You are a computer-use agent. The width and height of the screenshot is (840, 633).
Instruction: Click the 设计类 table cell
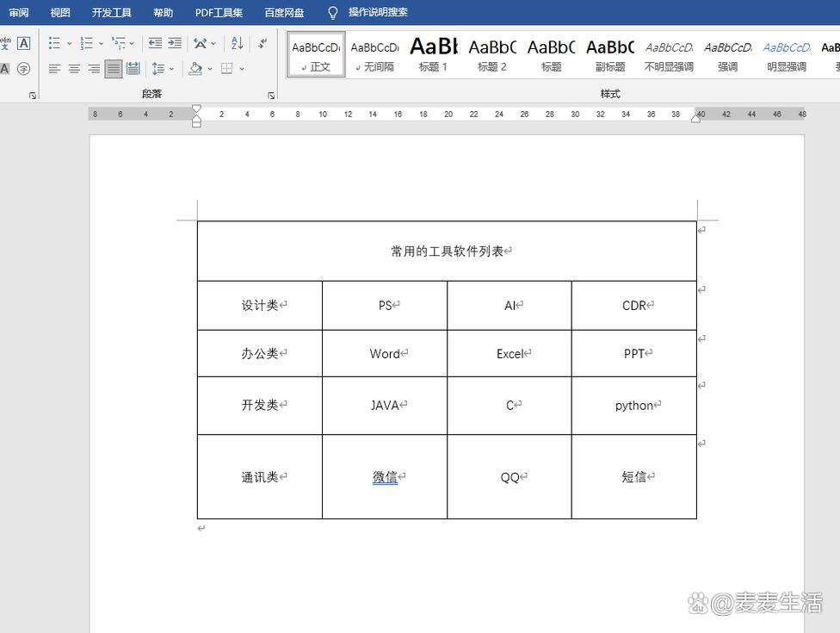click(260, 306)
